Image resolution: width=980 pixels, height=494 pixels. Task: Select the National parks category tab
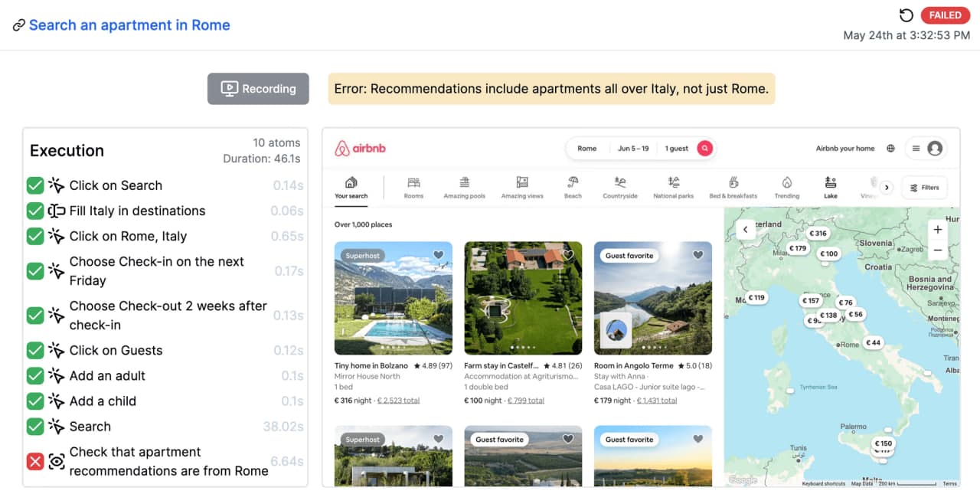[674, 188]
